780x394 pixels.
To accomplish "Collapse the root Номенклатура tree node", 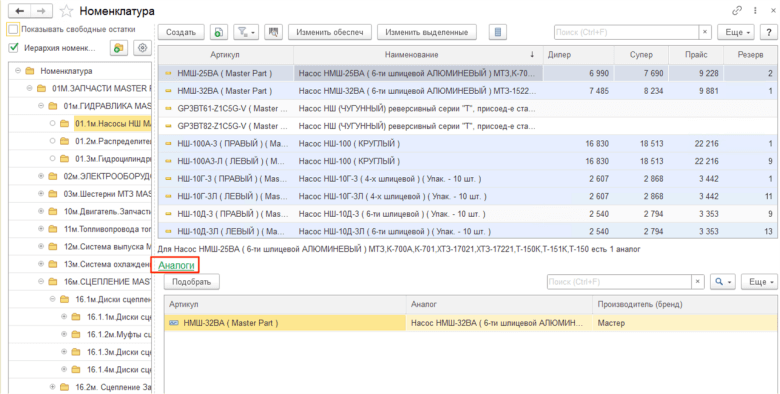I will (x=18, y=71).
